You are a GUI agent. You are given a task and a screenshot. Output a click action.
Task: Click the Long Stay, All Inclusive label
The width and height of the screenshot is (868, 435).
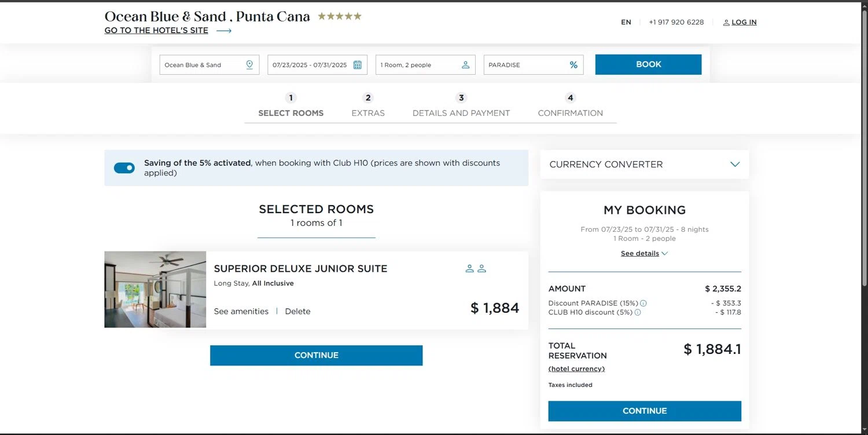click(x=254, y=284)
